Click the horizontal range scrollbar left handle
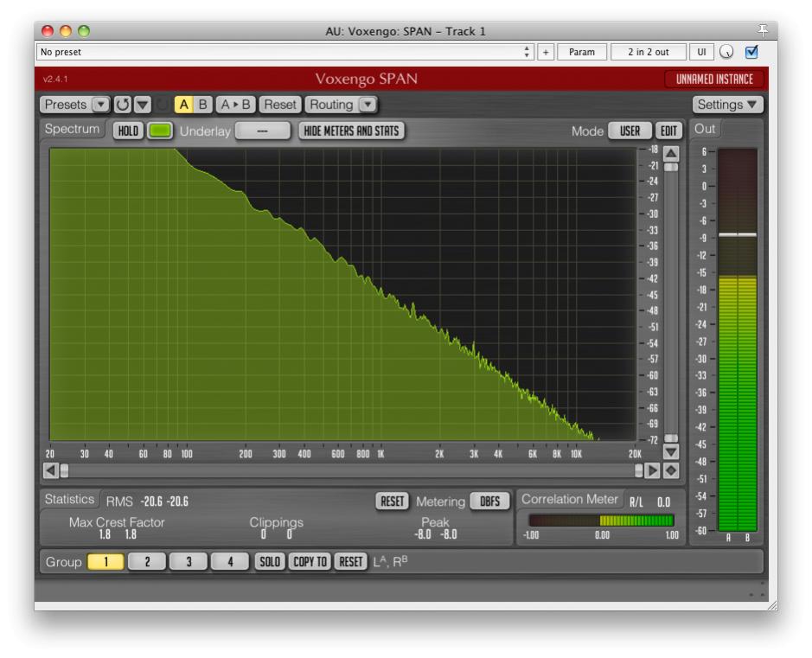Image resolution: width=812 pixels, height=658 pixels. (x=64, y=470)
